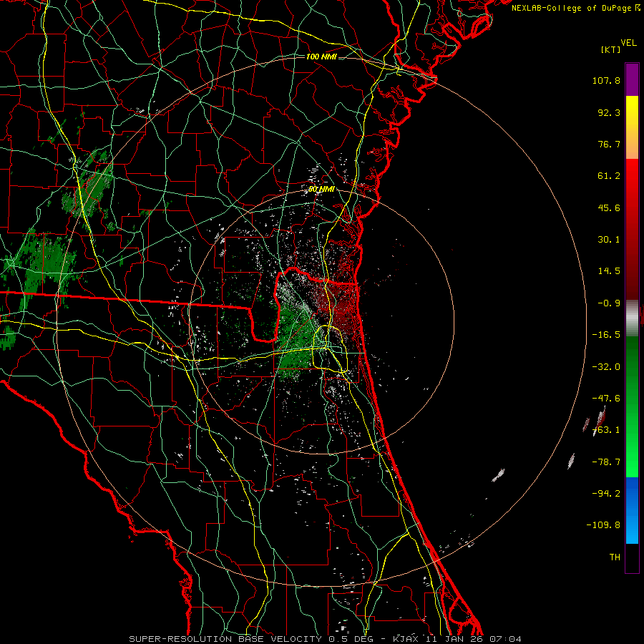Screen dimensions: 644x644
Task: Click the 30.1 velocity scale value
Action: [x=609, y=240]
